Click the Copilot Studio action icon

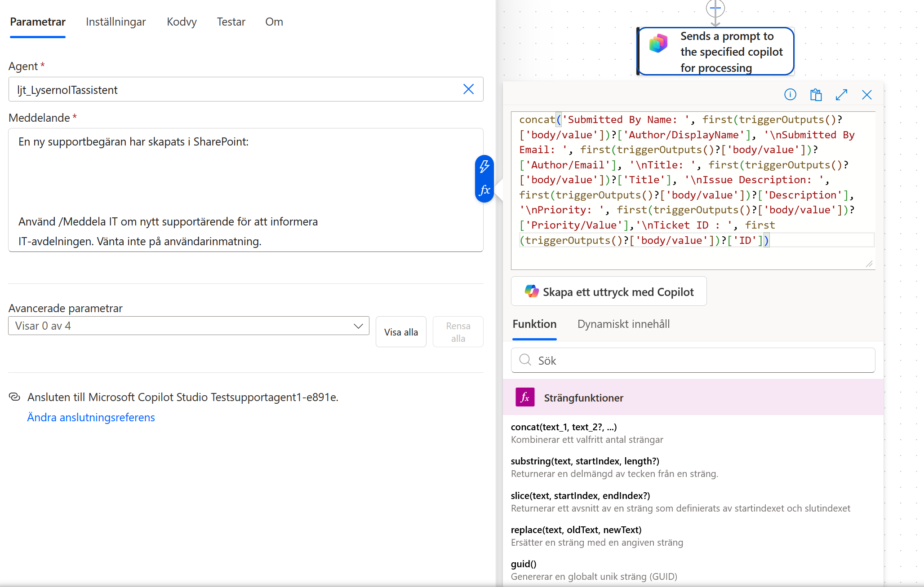pyautogui.click(x=658, y=44)
